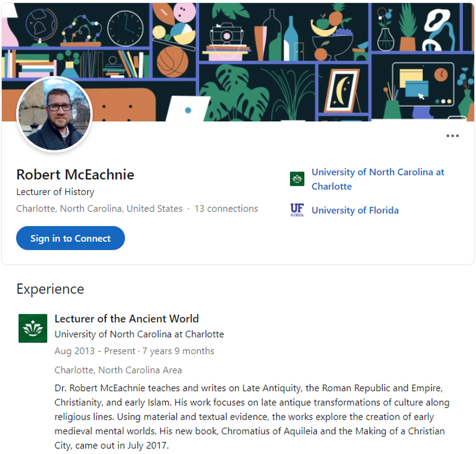Click the Experience section heading
Viewport: 476px width, 454px height.
(x=50, y=289)
